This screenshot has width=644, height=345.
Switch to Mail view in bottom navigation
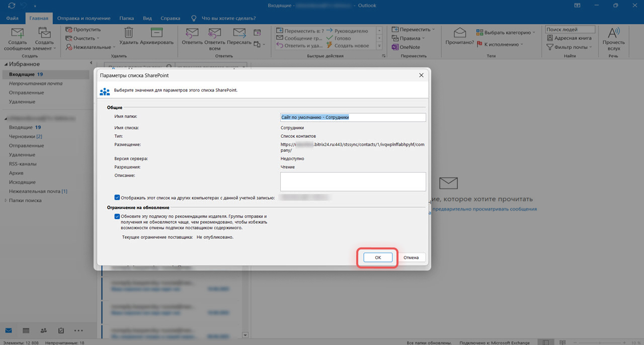click(x=9, y=330)
